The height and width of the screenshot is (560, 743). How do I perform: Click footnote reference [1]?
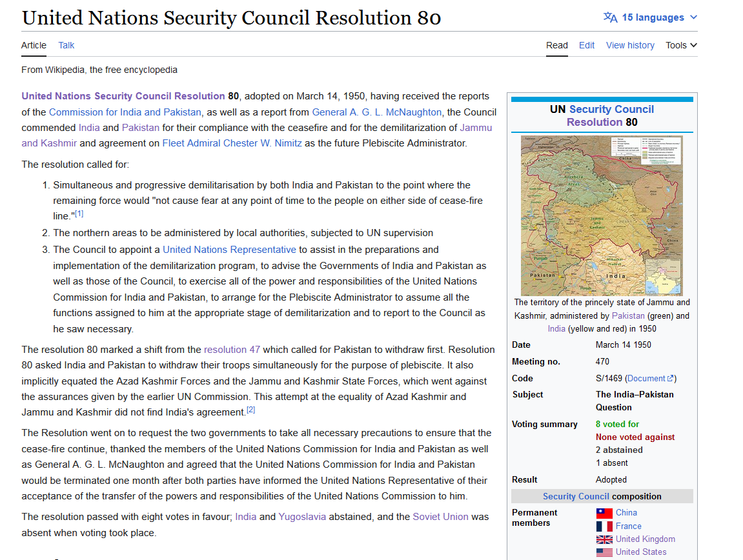pos(79,214)
